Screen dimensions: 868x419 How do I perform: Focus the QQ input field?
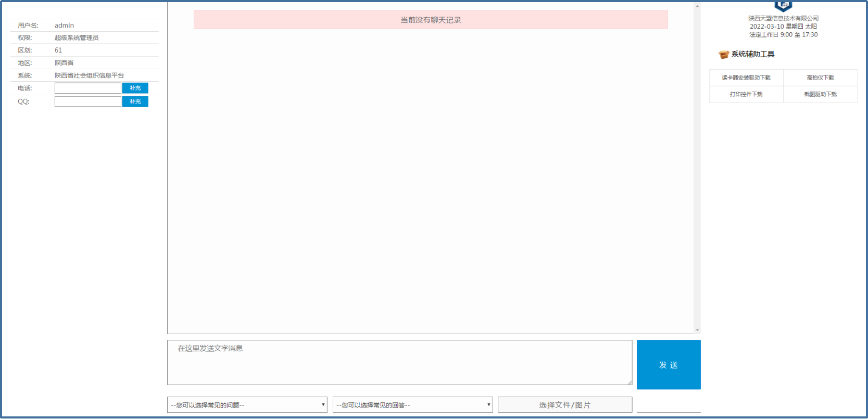click(x=87, y=101)
